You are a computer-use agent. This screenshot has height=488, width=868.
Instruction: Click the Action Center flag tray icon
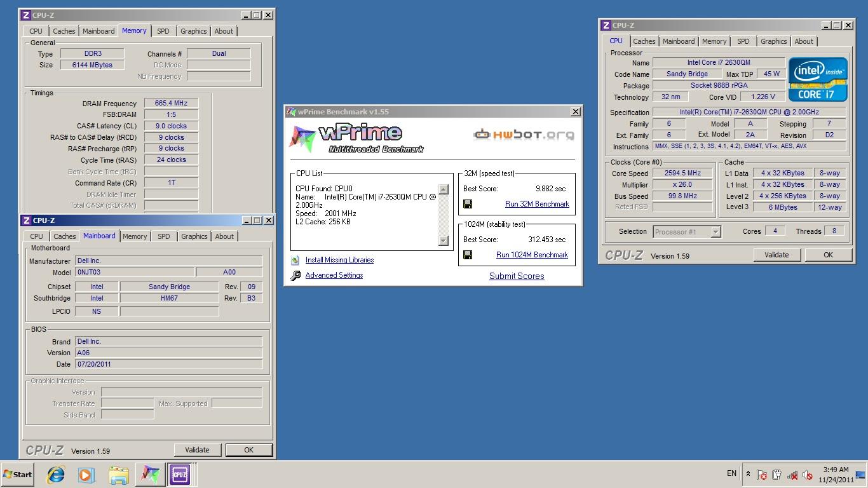click(x=761, y=475)
